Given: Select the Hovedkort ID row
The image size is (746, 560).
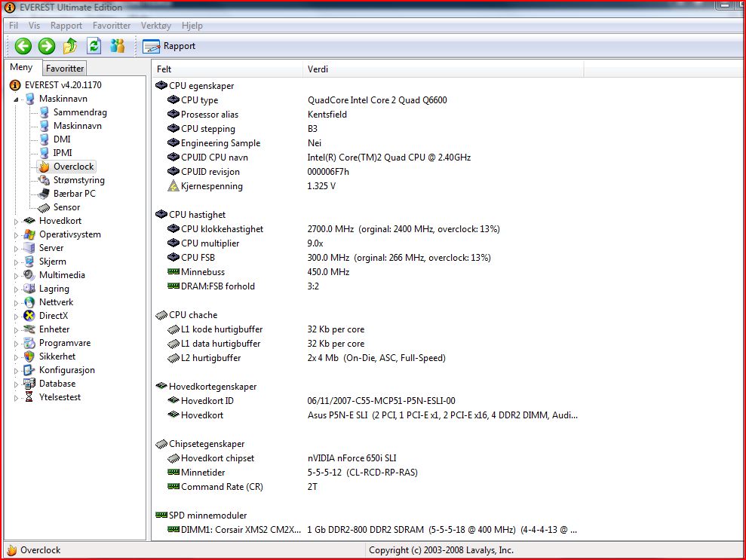Looking at the screenshot, I should pos(367,401).
